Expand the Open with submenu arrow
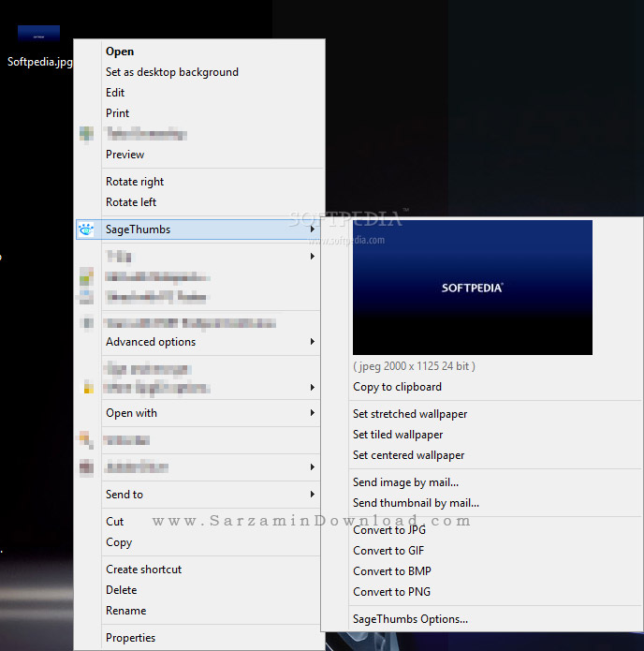The width and height of the screenshot is (644, 651). [x=313, y=413]
